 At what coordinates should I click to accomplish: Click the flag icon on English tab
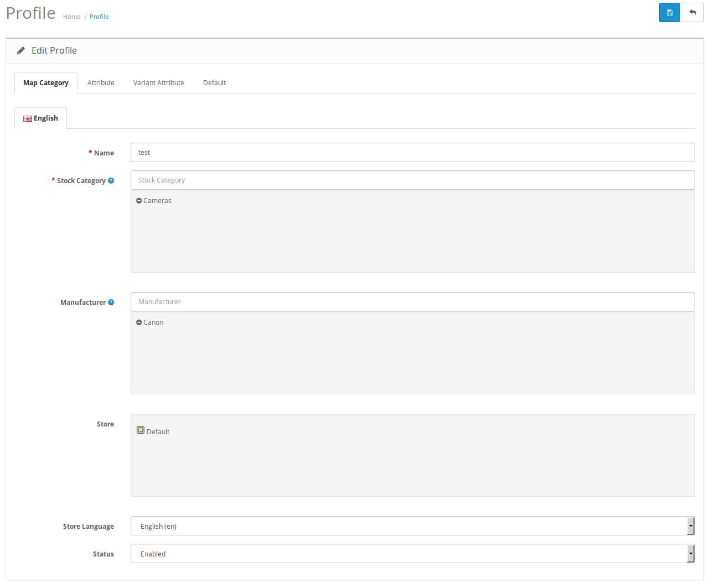pos(27,119)
